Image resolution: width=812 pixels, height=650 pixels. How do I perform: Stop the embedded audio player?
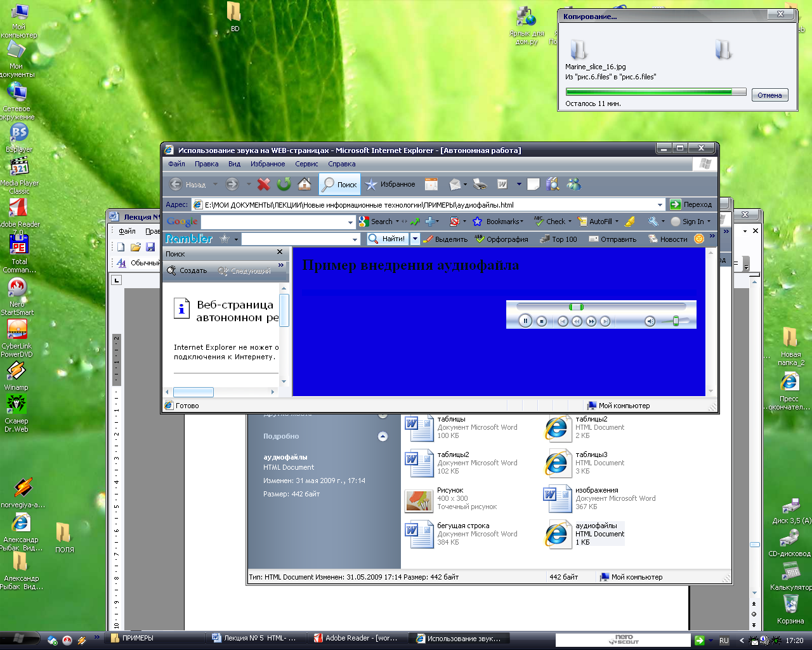pyautogui.click(x=541, y=321)
